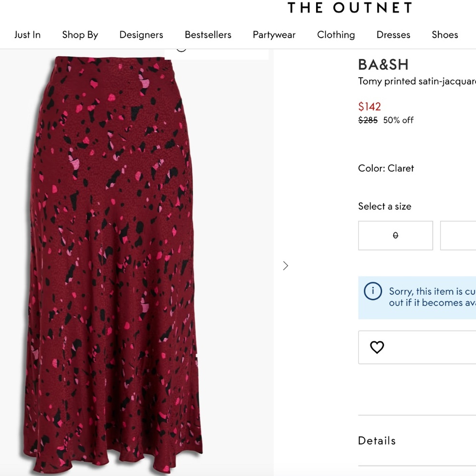
Task: Open the Designers menu
Action: (141, 34)
